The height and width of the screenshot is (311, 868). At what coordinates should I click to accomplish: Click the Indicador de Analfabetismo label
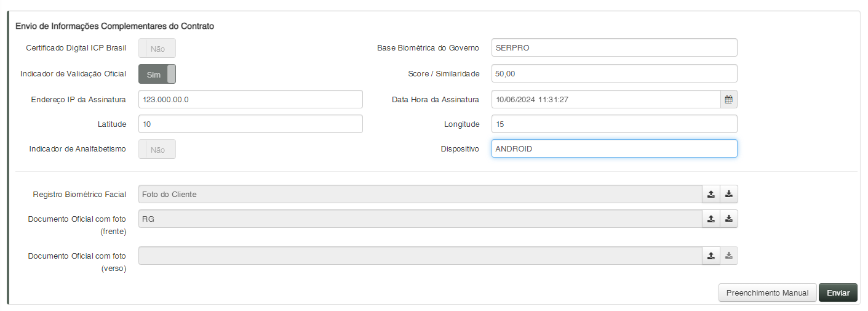(78, 149)
